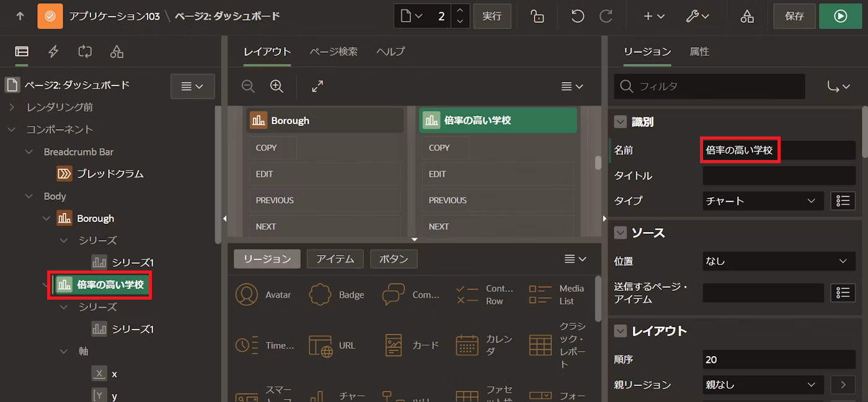
Task: Select the y axis tree item
Action: pyautogui.click(x=114, y=396)
